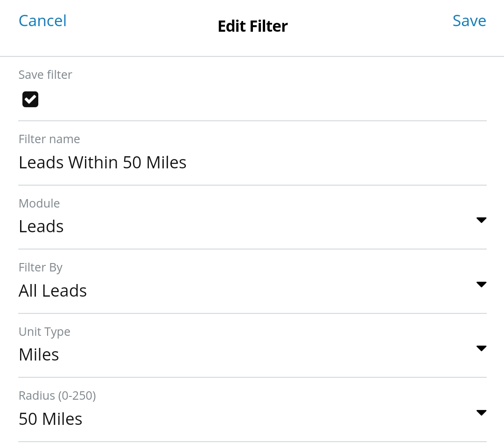Select the 'All Leads' value

[x=53, y=291]
